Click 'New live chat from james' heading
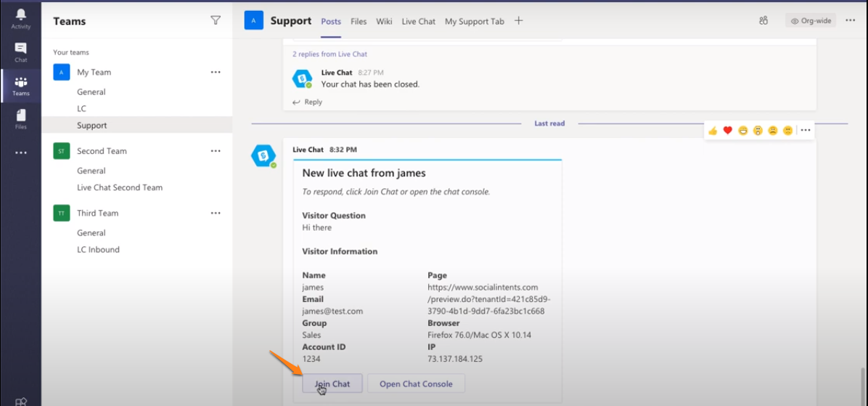868x406 pixels. 364,173
